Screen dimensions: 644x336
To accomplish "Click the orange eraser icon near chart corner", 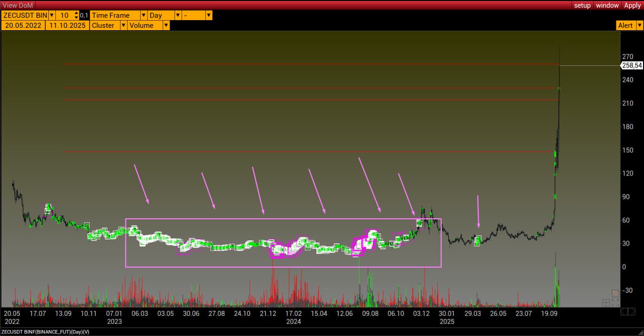I will tap(615, 293).
